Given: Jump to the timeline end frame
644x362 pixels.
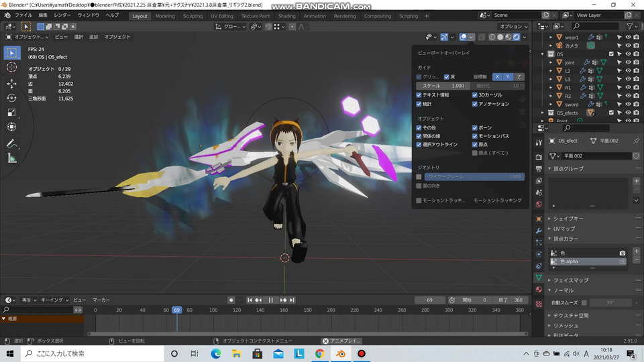Looking at the screenshot, I should pyautogui.click(x=292, y=300).
